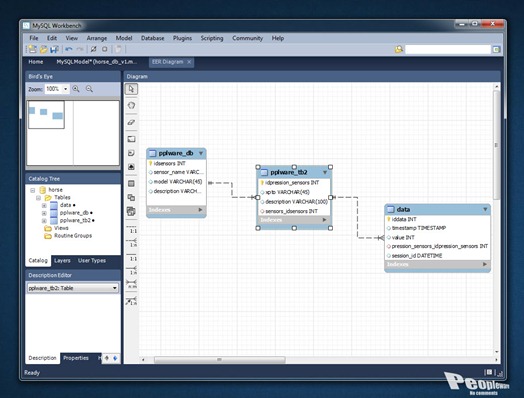Click the new document toolbar icon
Screen dimensions: 524x398
tap(32, 49)
